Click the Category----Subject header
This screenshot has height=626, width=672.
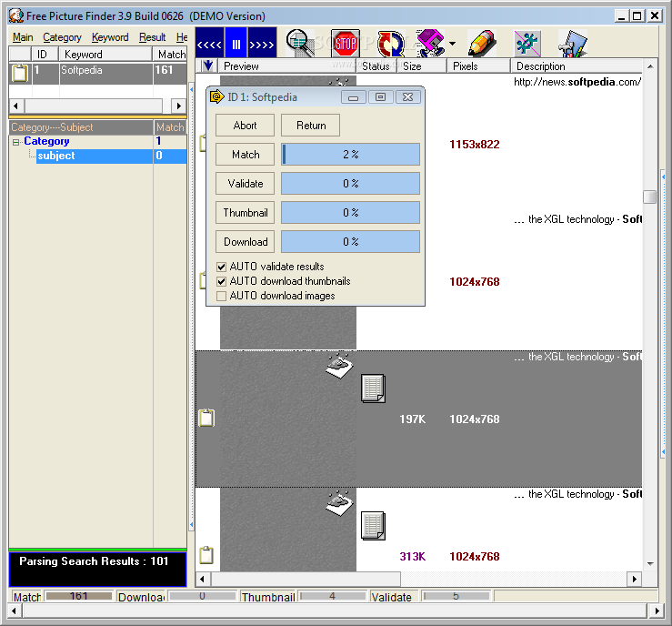tap(81, 127)
